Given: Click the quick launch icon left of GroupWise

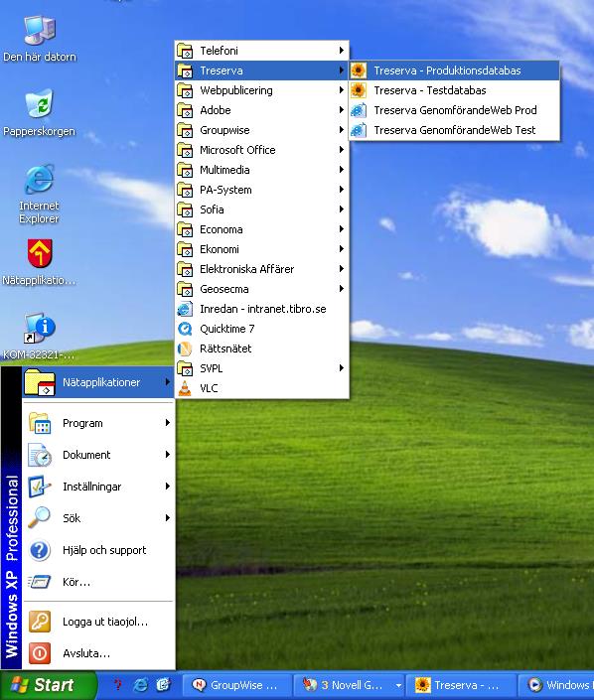Looking at the screenshot, I should pyautogui.click(x=164, y=685).
